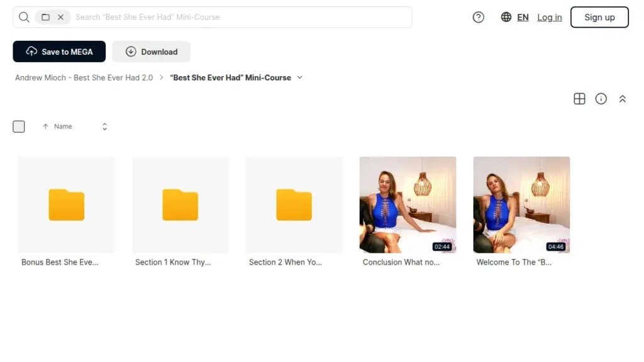Change language via the EN link

coord(523,17)
